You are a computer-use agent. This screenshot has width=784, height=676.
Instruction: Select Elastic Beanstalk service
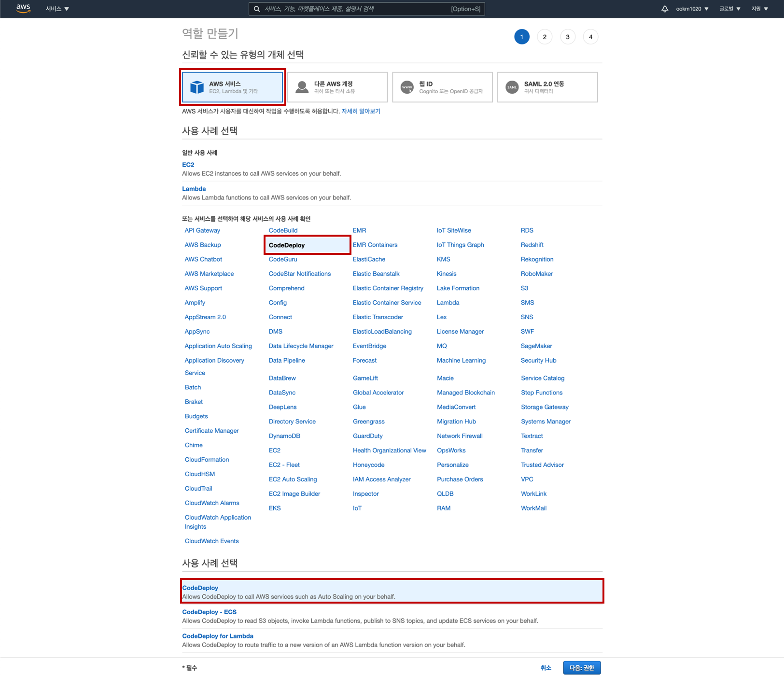376,274
